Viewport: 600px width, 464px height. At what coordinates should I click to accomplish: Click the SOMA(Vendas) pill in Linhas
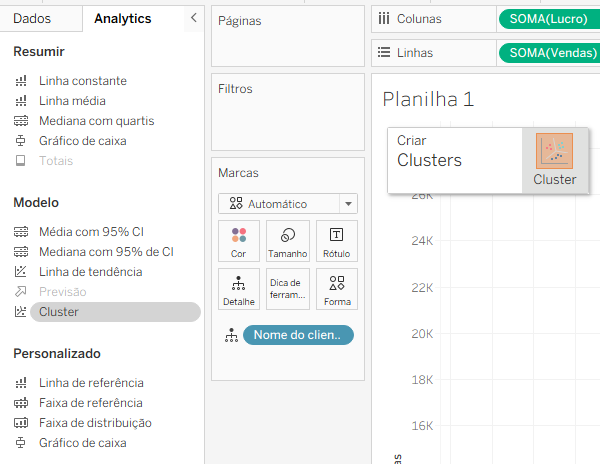(x=550, y=52)
